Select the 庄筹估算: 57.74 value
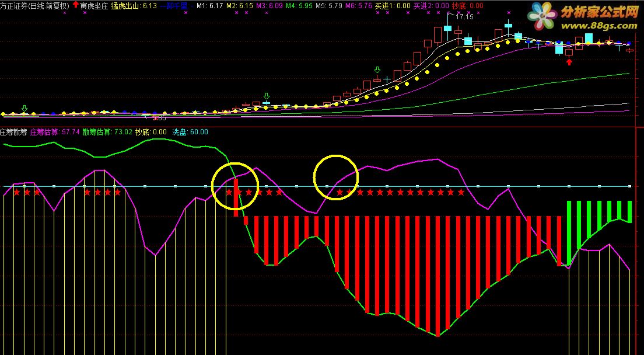 (x=55, y=132)
